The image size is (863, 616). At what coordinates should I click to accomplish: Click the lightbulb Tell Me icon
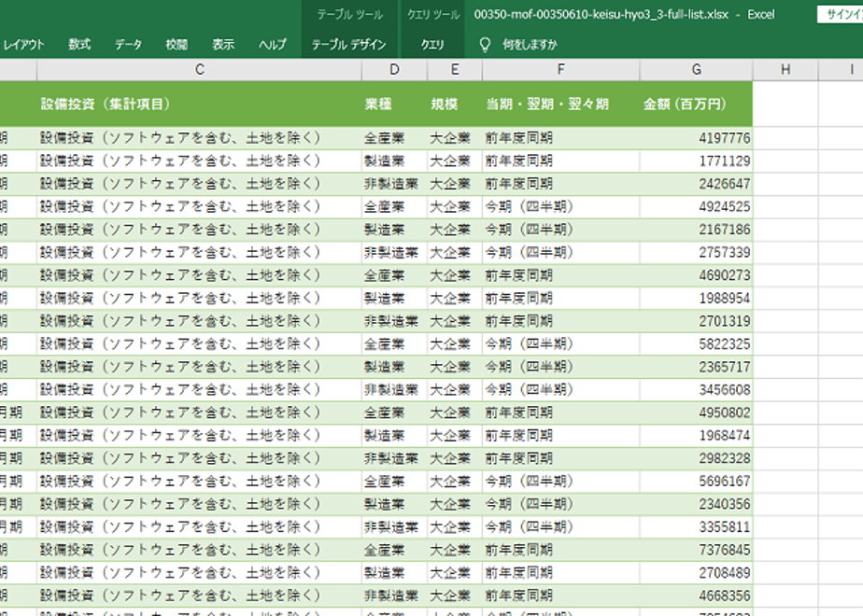[485, 45]
